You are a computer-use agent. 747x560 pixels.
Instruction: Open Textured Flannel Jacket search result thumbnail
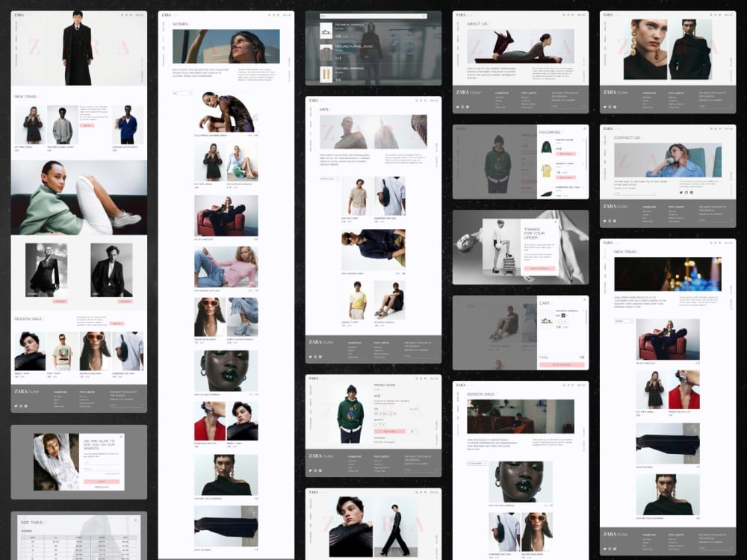point(326,53)
